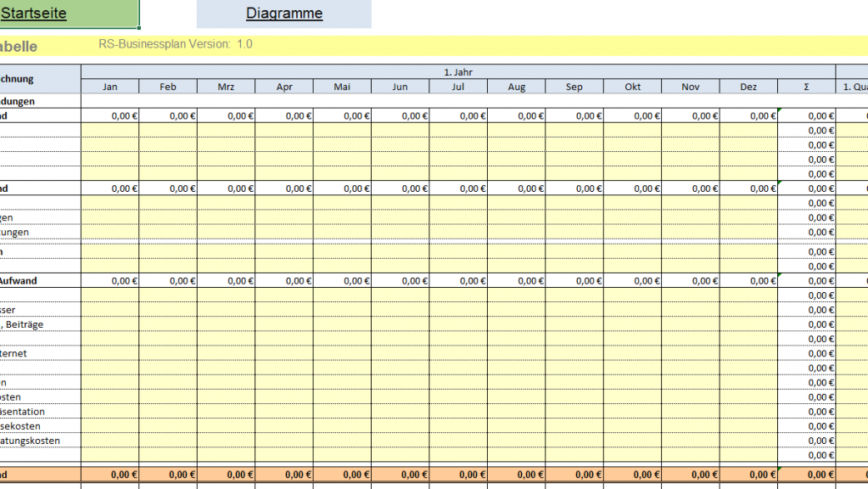Select the orange total row's Jul cell
This screenshot has width=868, height=489.
[x=458, y=475]
